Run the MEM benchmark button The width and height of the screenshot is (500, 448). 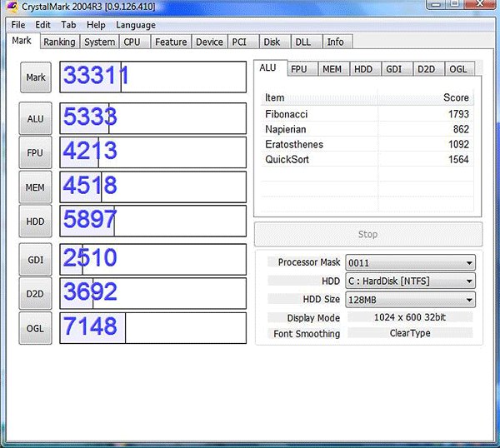(35, 187)
